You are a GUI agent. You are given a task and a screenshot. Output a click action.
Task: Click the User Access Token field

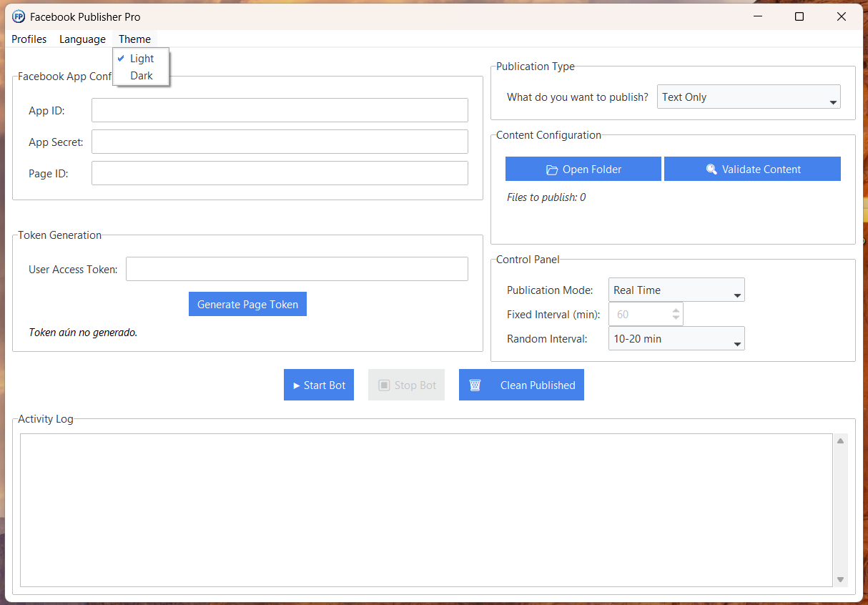297,269
